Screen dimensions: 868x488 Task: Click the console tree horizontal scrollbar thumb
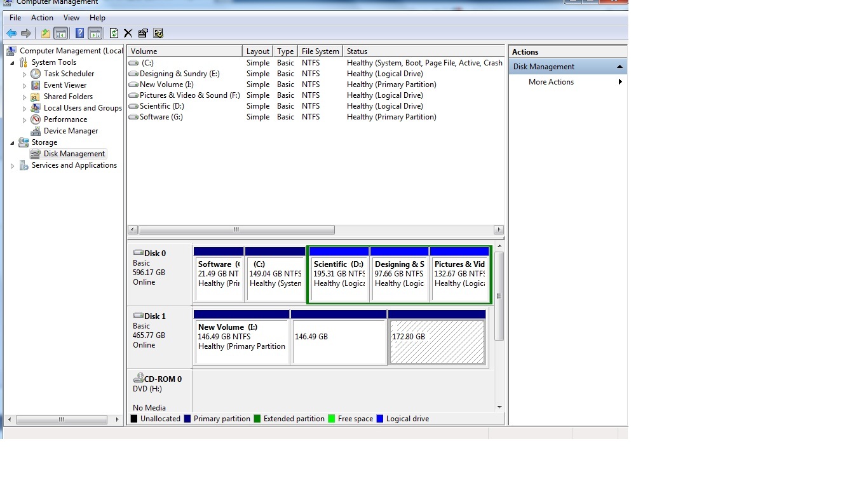pyautogui.click(x=62, y=420)
